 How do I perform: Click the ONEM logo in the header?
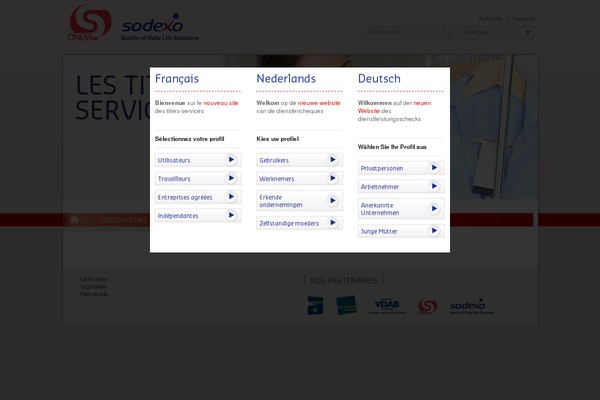click(90, 23)
